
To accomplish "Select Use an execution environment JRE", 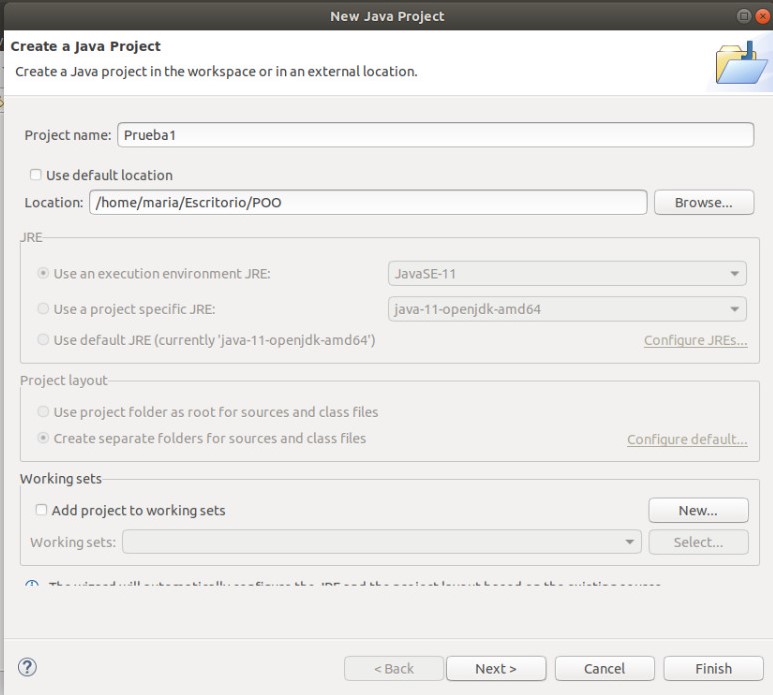I will 42,273.
